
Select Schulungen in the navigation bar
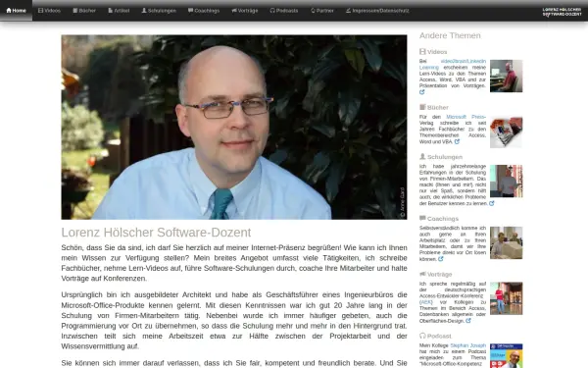tap(159, 11)
